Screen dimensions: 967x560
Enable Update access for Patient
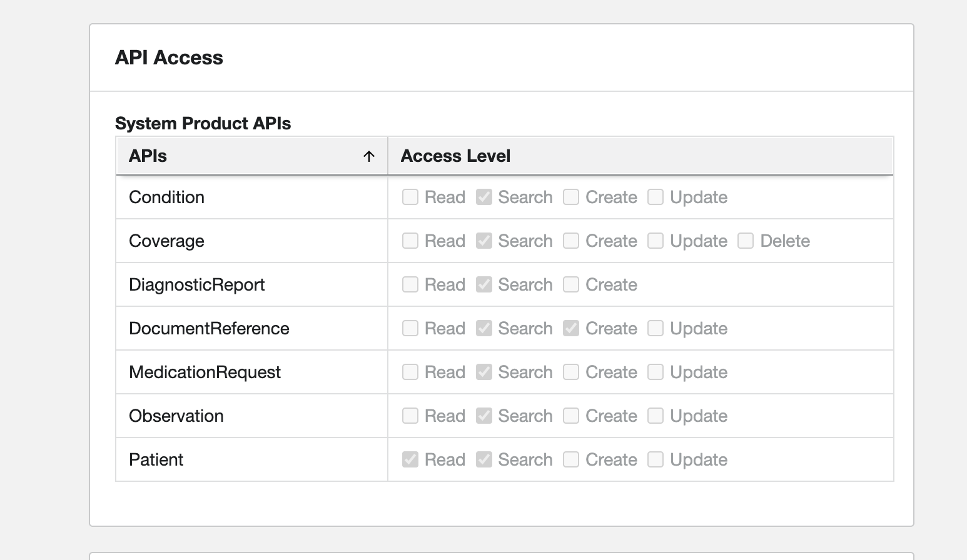[x=656, y=460]
